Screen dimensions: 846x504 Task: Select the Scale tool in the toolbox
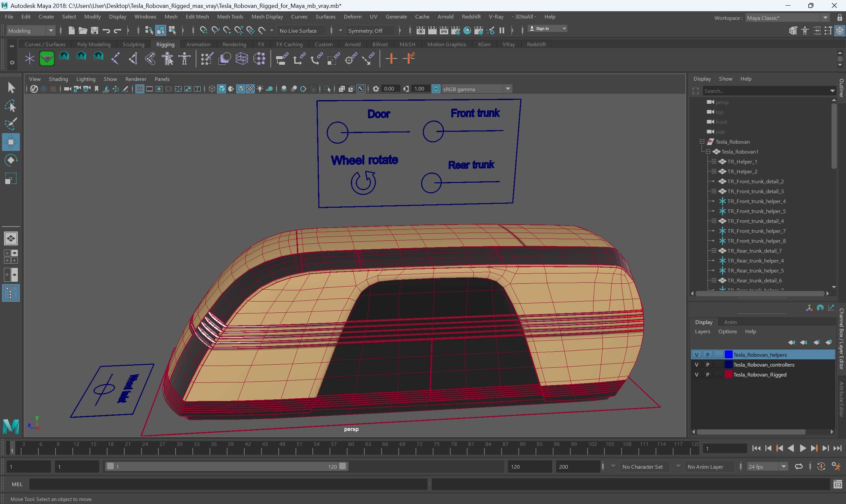click(11, 179)
